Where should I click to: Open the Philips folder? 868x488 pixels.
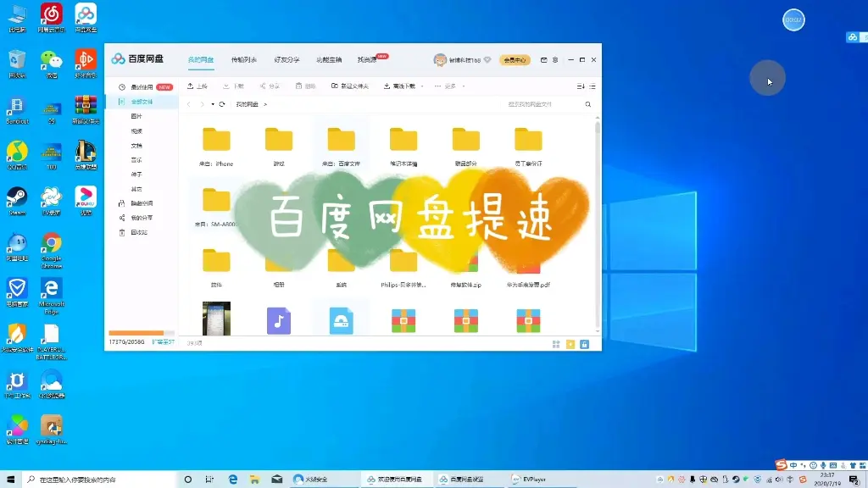click(403, 267)
